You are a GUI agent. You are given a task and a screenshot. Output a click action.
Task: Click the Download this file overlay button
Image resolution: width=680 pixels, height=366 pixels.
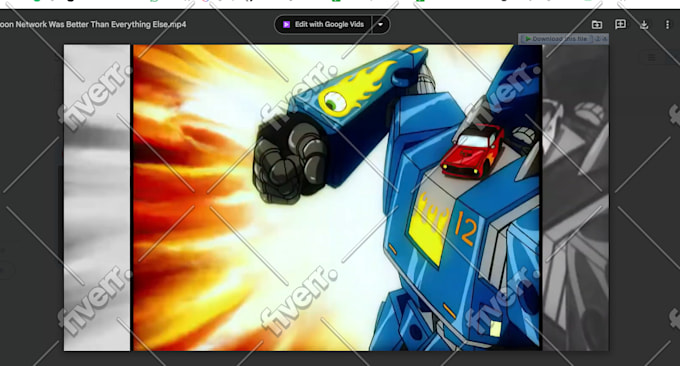pos(556,39)
